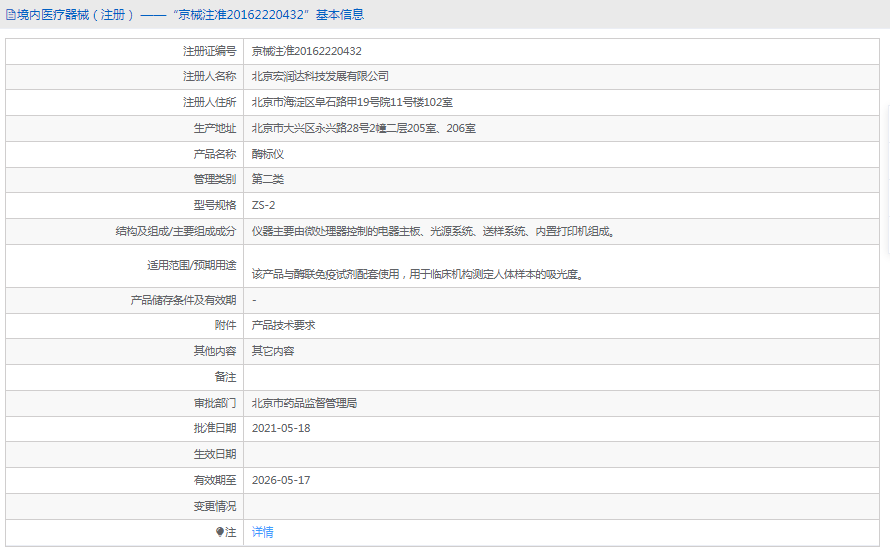This screenshot has height=555, width=890.
Task: Click the 附件 label
Action: pos(225,325)
